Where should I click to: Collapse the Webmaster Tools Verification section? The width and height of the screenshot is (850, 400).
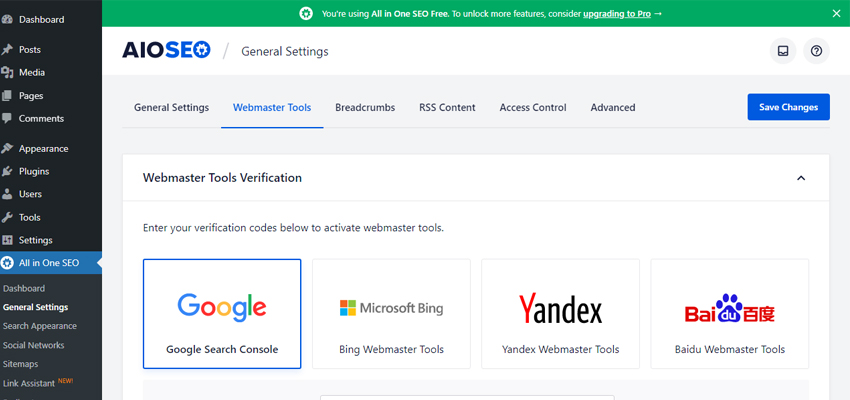(800, 178)
